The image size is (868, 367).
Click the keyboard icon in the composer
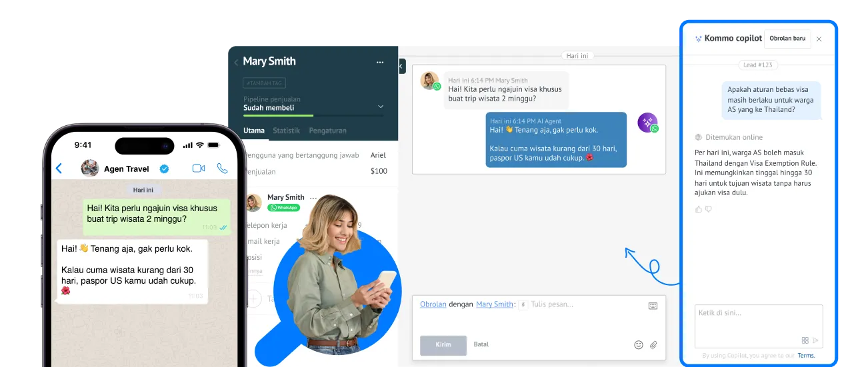[653, 306]
